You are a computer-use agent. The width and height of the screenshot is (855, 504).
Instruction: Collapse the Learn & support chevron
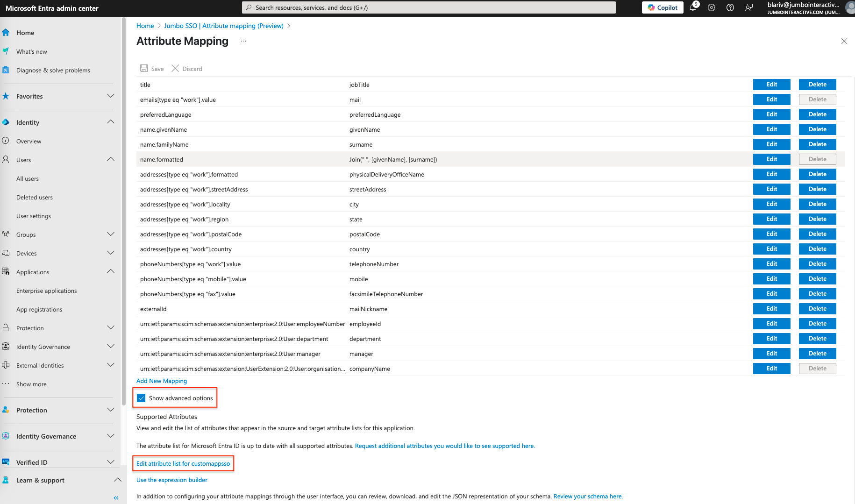(x=118, y=480)
